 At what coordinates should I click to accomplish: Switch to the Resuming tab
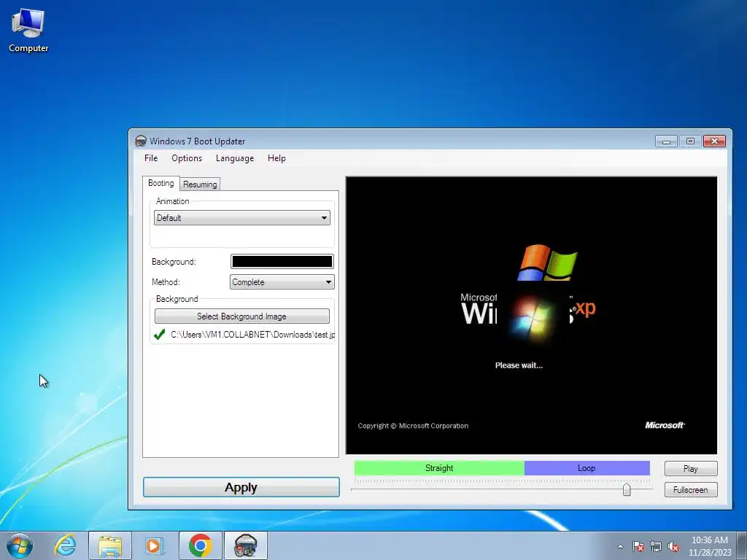200,184
